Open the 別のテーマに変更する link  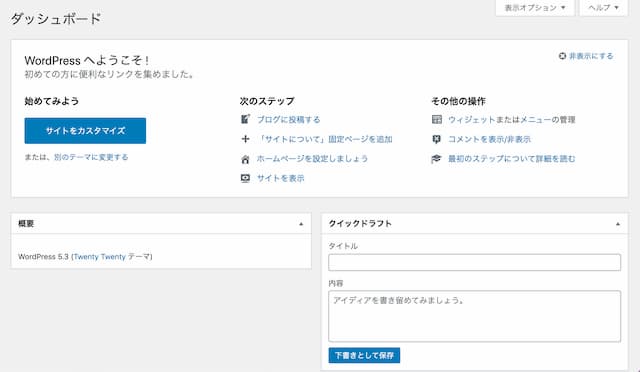tap(91, 157)
